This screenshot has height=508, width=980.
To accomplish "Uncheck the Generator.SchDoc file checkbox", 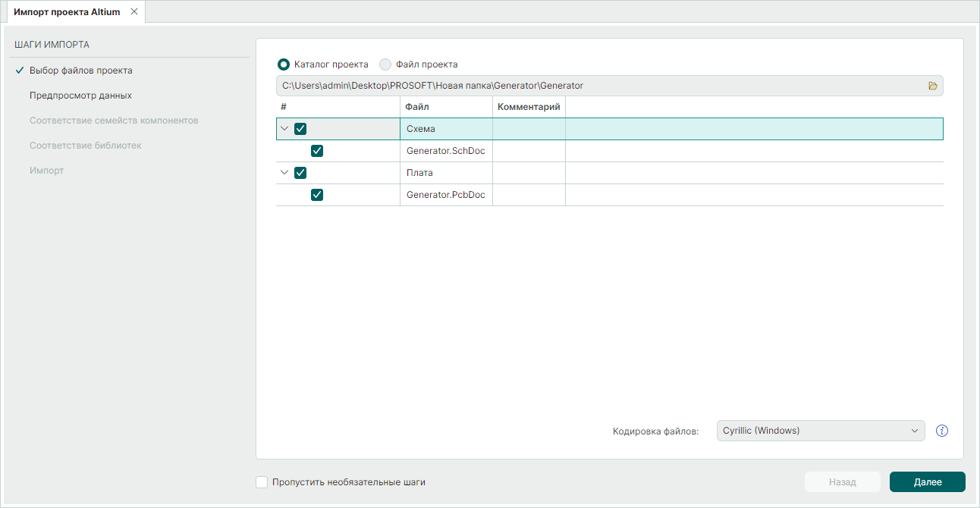I will pyautogui.click(x=317, y=151).
